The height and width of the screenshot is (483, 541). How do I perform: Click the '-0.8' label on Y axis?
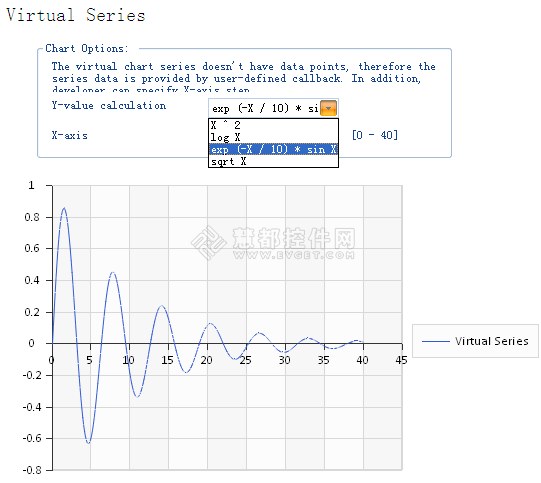[32, 470]
